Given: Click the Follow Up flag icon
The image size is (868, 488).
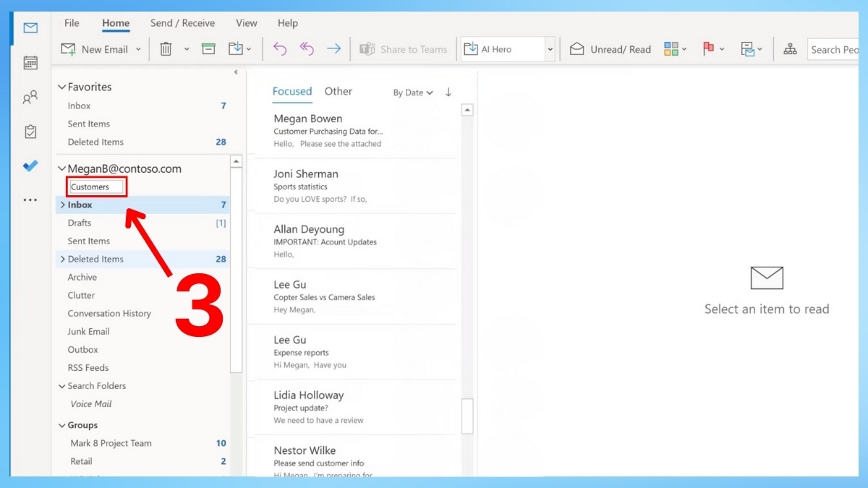Looking at the screenshot, I should click(708, 49).
